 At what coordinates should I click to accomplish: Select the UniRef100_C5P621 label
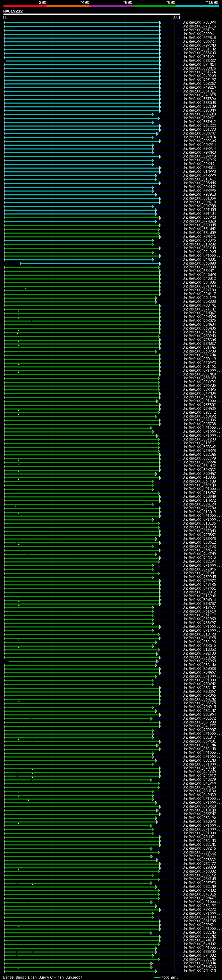point(199,925)
